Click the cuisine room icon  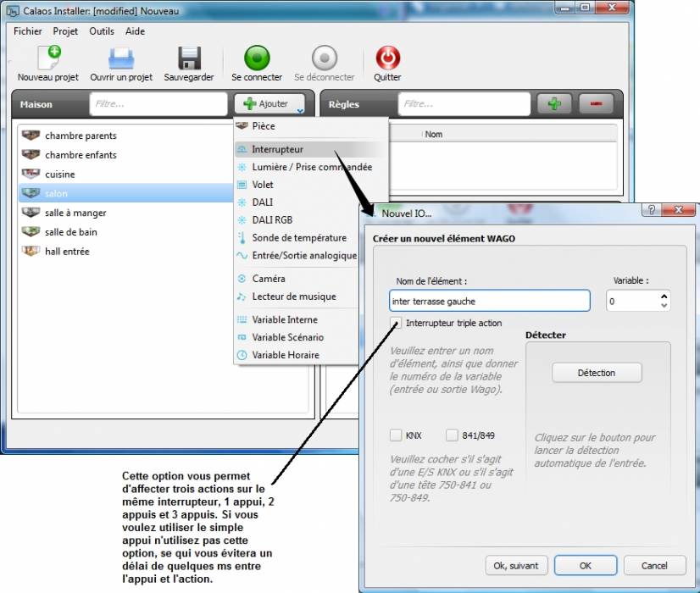[x=31, y=174]
